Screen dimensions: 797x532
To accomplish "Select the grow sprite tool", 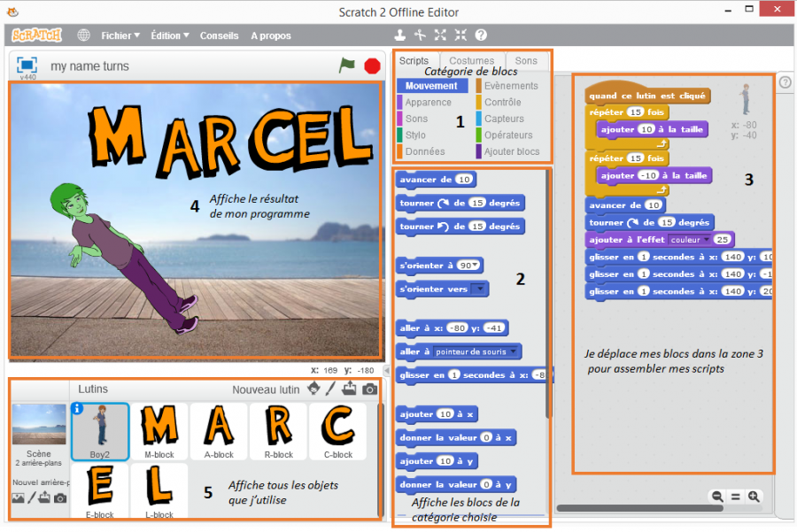I will [x=440, y=34].
